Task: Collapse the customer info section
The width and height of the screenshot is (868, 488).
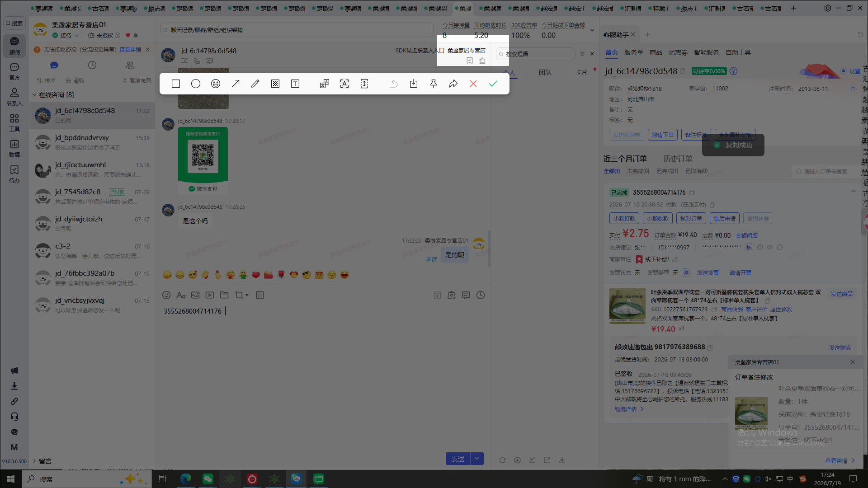Action: click(x=853, y=88)
